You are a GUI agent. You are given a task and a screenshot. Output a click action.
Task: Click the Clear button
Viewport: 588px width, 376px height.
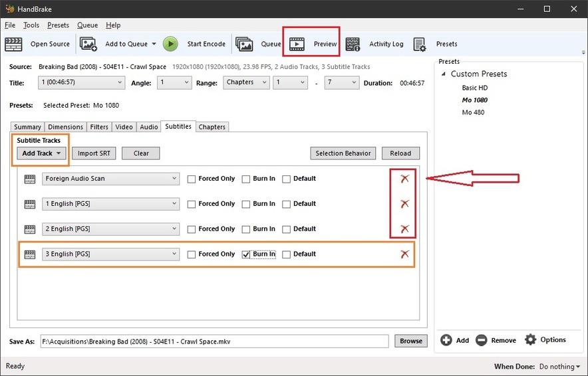pyautogui.click(x=141, y=153)
